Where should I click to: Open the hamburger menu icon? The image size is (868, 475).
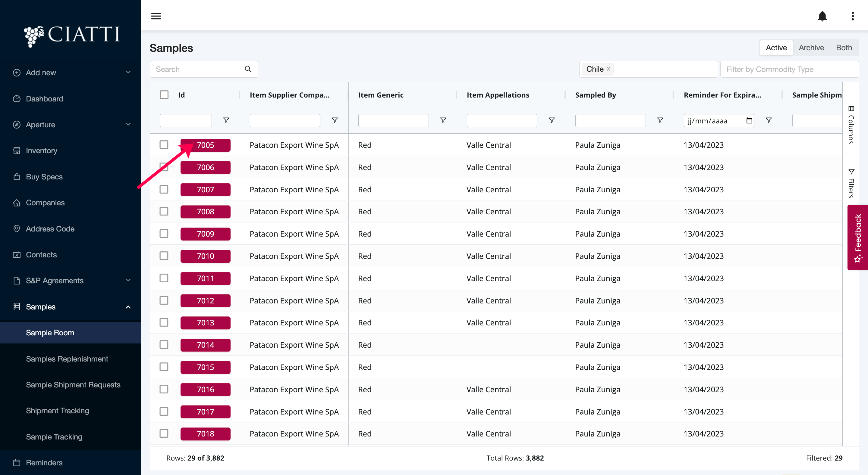[x=156, y=16]
